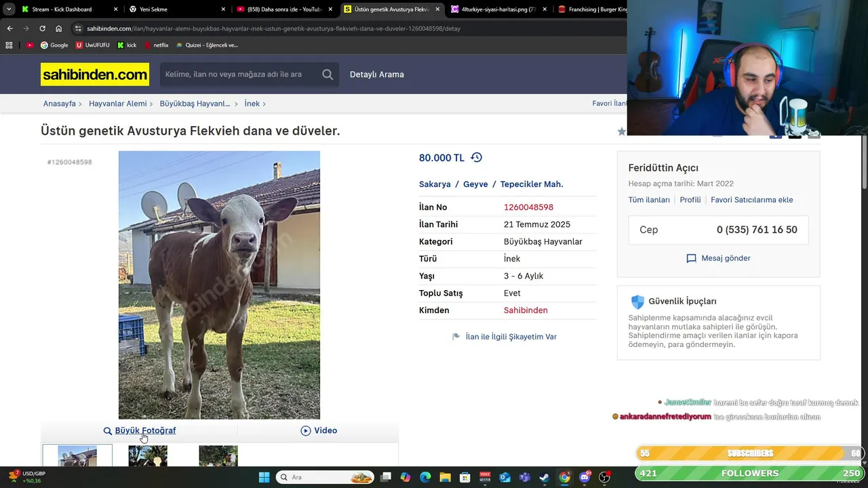The image size is (868, 488).
Task: Click the Geyve location link
Action: tap(475, 184)
